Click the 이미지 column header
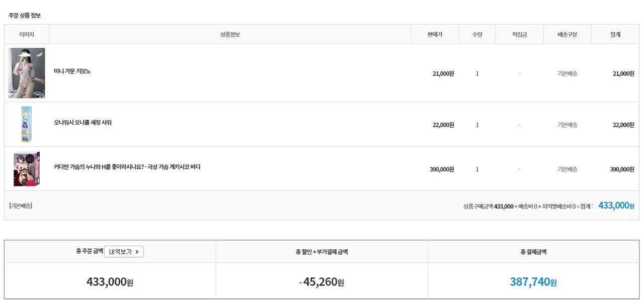Image resolution: width=644 pixels, height=300 pixels. point(27,35)
